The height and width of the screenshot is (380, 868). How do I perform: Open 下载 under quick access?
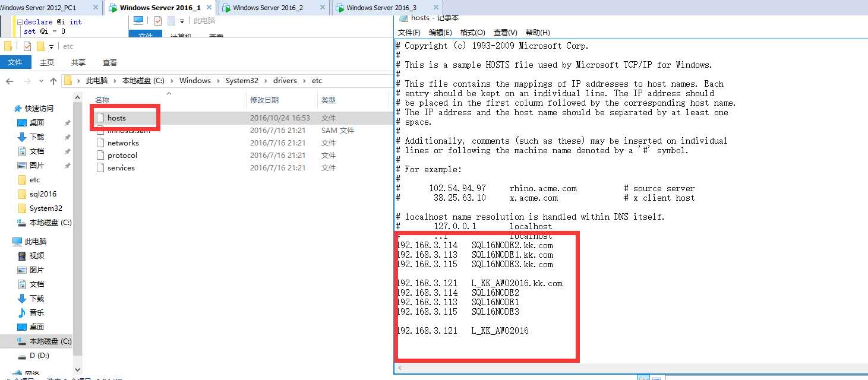tap(37, 137)
